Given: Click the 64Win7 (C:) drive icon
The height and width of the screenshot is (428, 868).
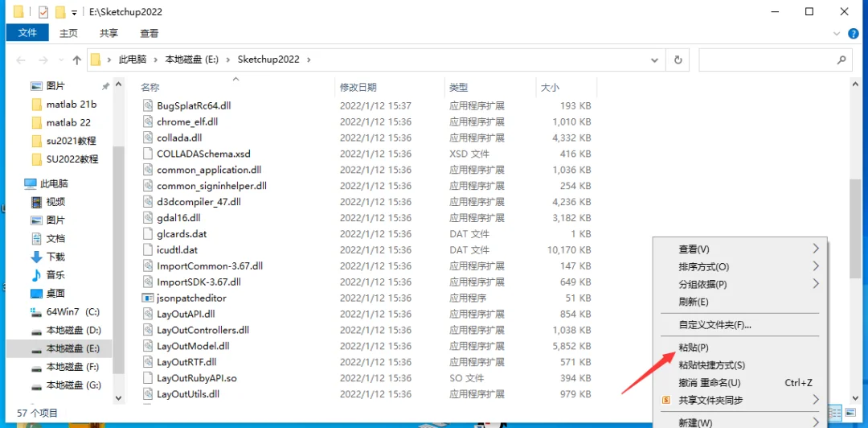Looking at the screenshot, I should [36, 311].
